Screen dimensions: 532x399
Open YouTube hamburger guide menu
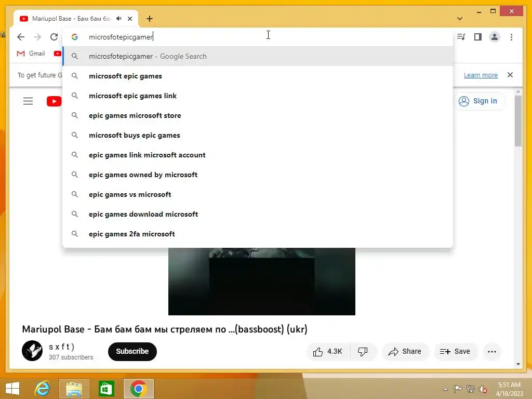coord(28,101)
